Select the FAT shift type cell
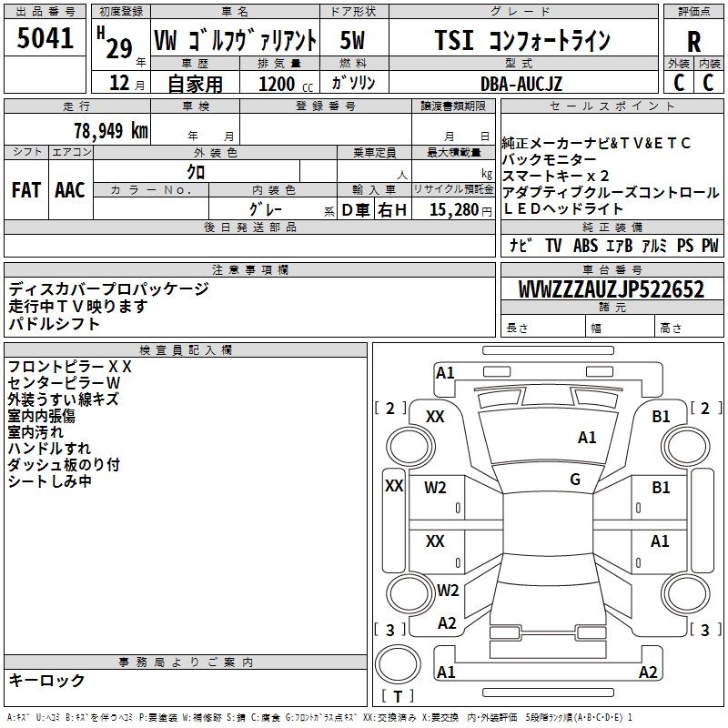728x728 pixels. tap(26, 189)
